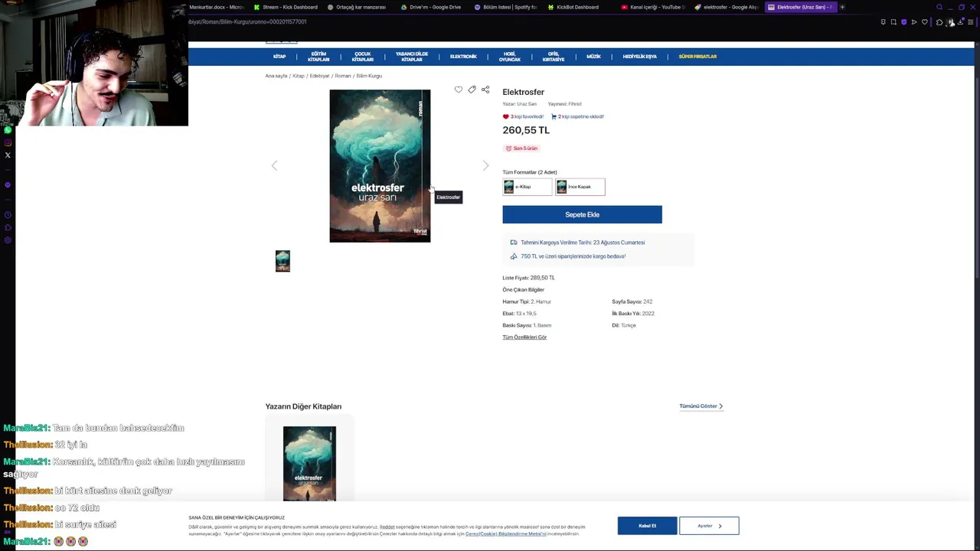The height and width of the screenshot is (551, 980).
Task: Open the Çerez(Cookie) Bilgilendirme Metni link
Action: click(505, 534)
